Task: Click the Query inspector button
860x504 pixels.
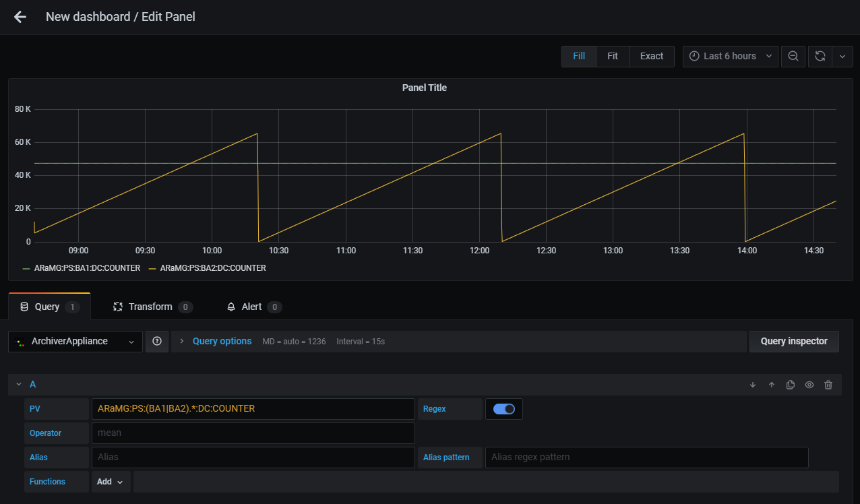Action: click(x=793, y=342)
